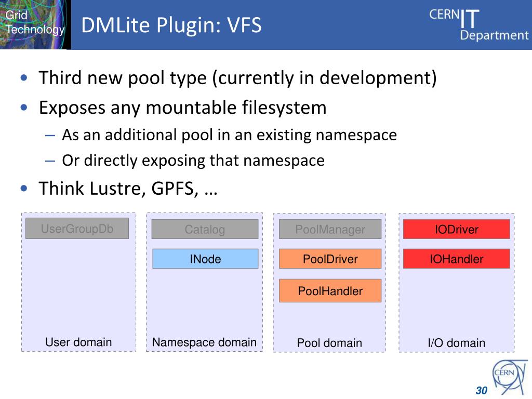Click bullet 'Exposes any mountable filesystem'
This screenshot has height=399, width=532.
tap(182, 108)
